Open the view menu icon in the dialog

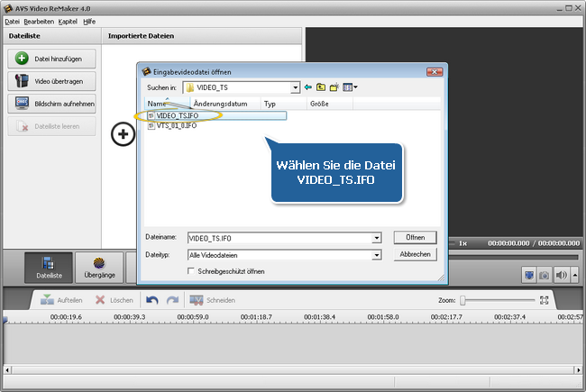(350, 87)
